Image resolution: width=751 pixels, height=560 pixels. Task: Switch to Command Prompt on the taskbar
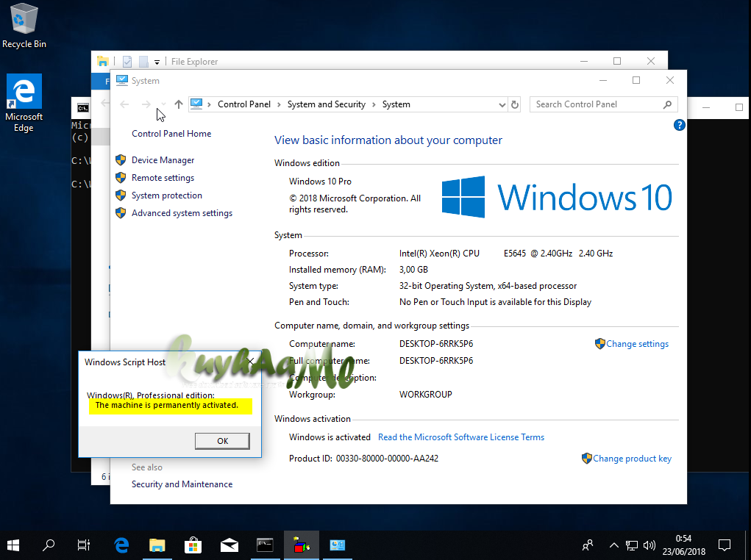pyautogui.click(x=265, y=545)
